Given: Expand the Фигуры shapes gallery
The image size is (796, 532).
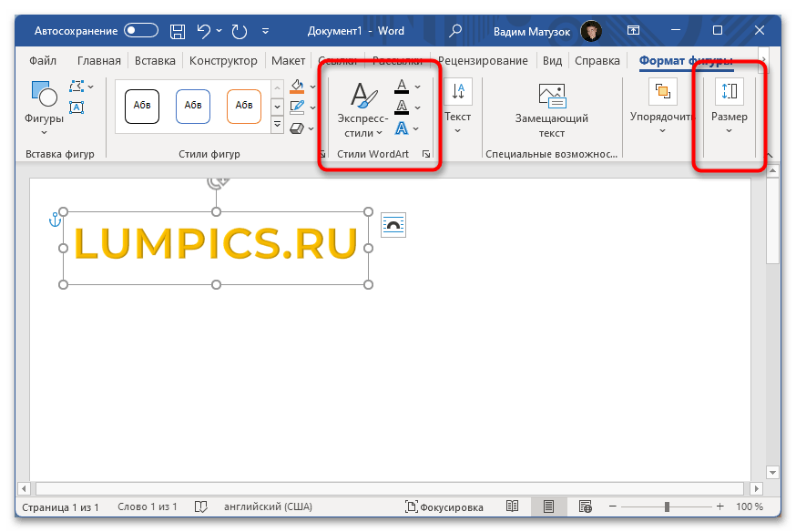Looking at the screenshot, I should tap(44, 103).
